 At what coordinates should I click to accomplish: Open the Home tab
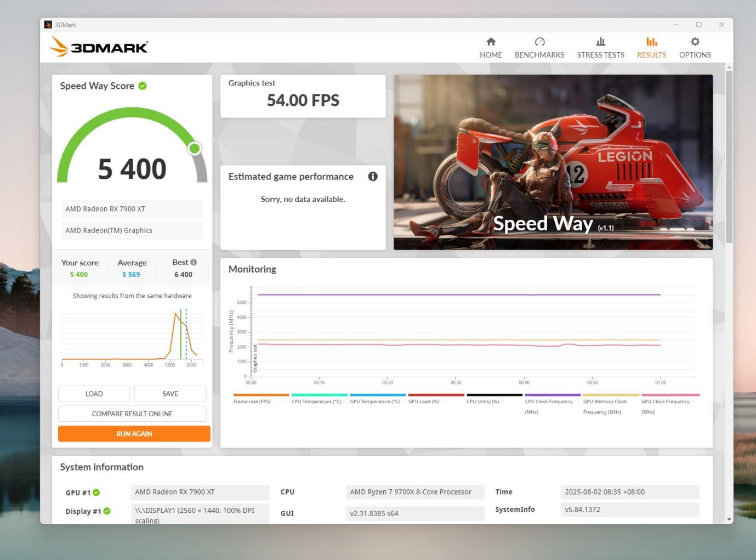[491, 48]
